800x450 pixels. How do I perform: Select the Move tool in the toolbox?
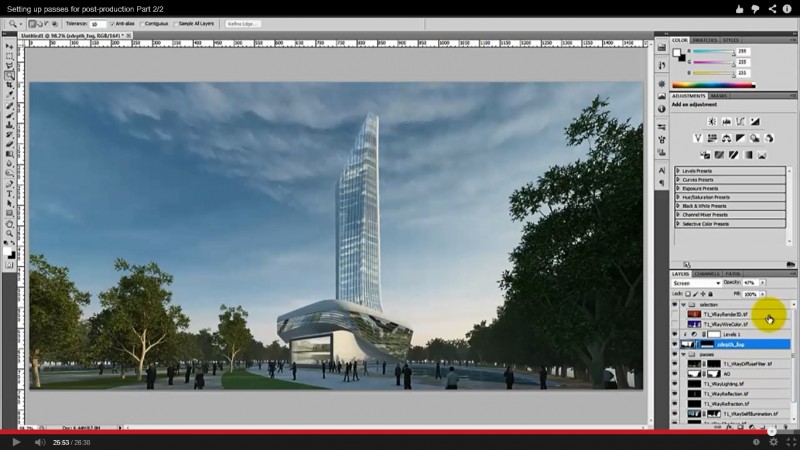[9, 46]
